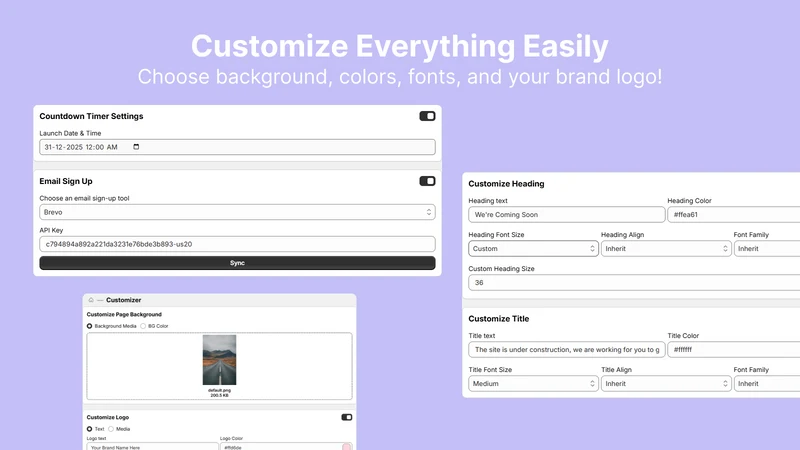Click the 'Customizer' breadcrumb title

(x=123, y=300)
